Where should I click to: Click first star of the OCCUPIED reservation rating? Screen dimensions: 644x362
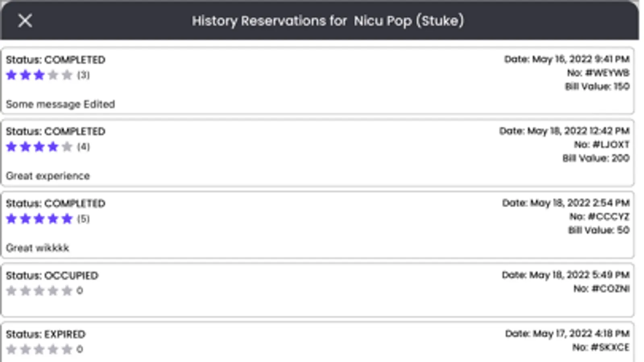(x=12, y=290)
